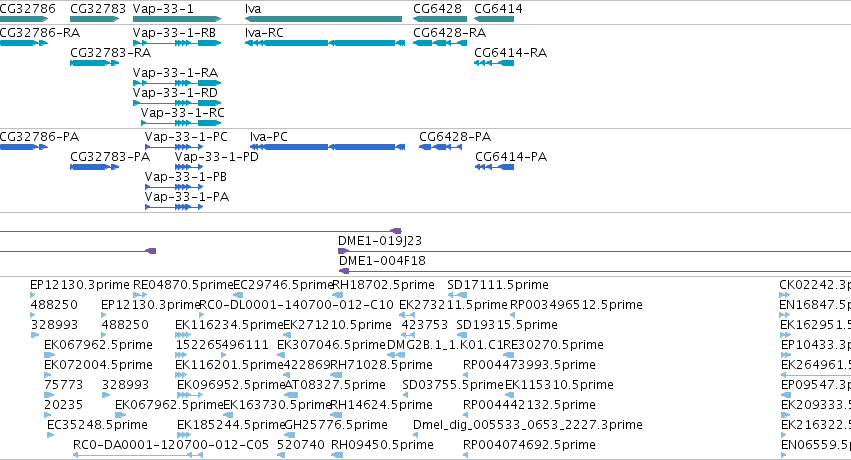This screenshot has width=851, height=460.
Task: Click protein label Vap-33-1-PA
Action: [x=187, y=197]
